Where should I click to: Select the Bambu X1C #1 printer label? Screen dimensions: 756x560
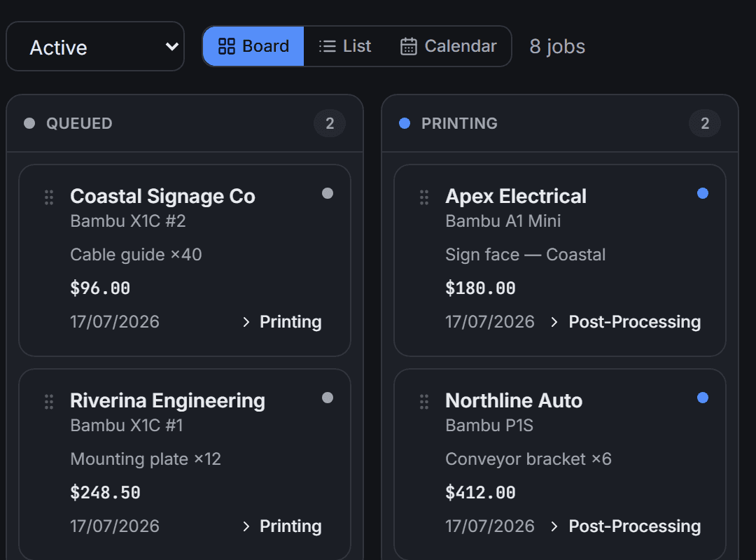tap(127, 426)
